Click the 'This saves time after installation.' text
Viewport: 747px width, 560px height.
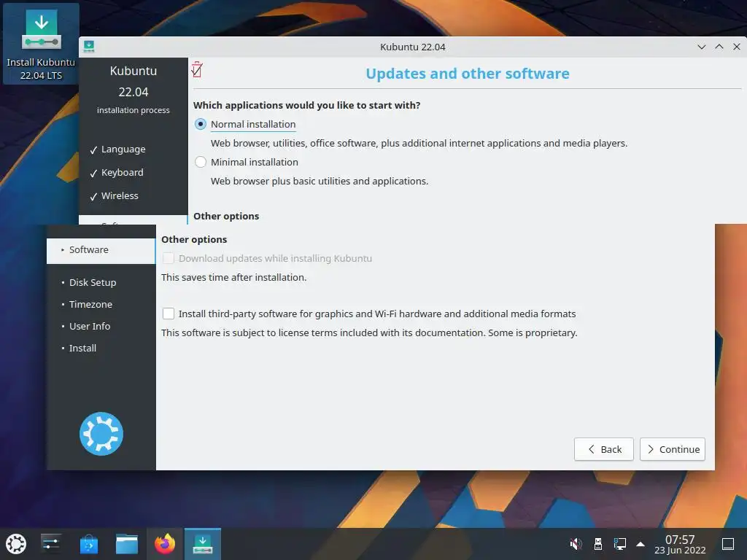tap(234, 277)
